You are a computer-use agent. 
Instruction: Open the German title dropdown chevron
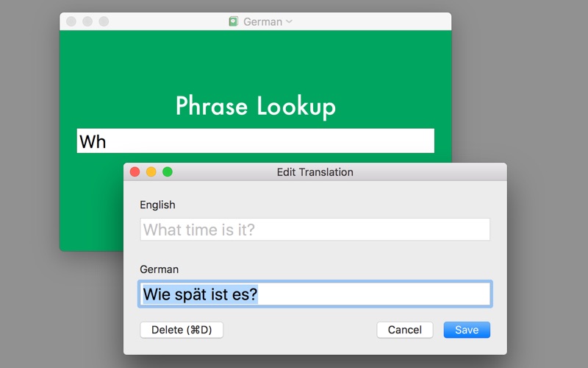pos(289,21)
